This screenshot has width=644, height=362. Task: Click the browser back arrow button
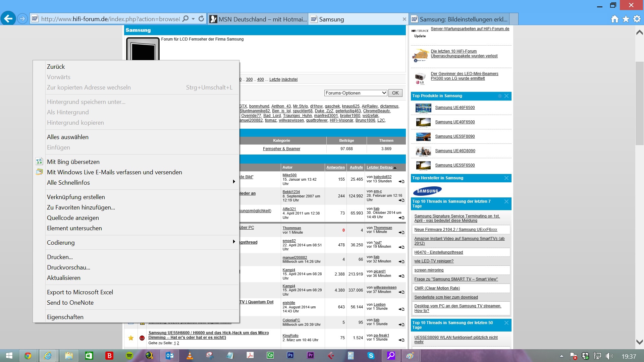coord(8,19)
